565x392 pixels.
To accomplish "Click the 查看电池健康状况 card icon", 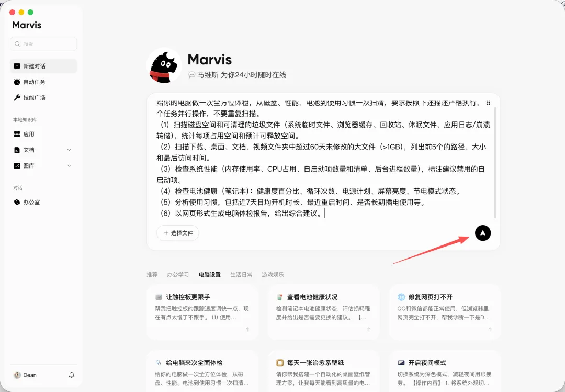I will pos(279,297).
